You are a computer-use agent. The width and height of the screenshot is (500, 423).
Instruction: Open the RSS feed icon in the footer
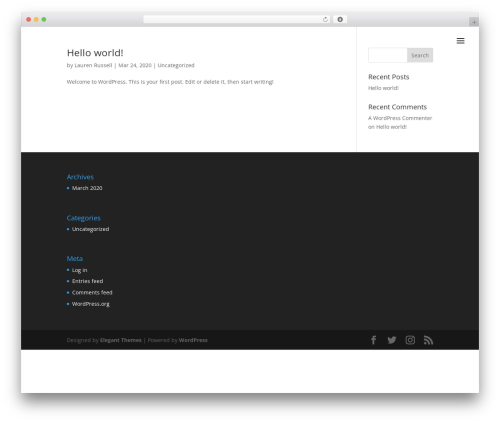428,340
